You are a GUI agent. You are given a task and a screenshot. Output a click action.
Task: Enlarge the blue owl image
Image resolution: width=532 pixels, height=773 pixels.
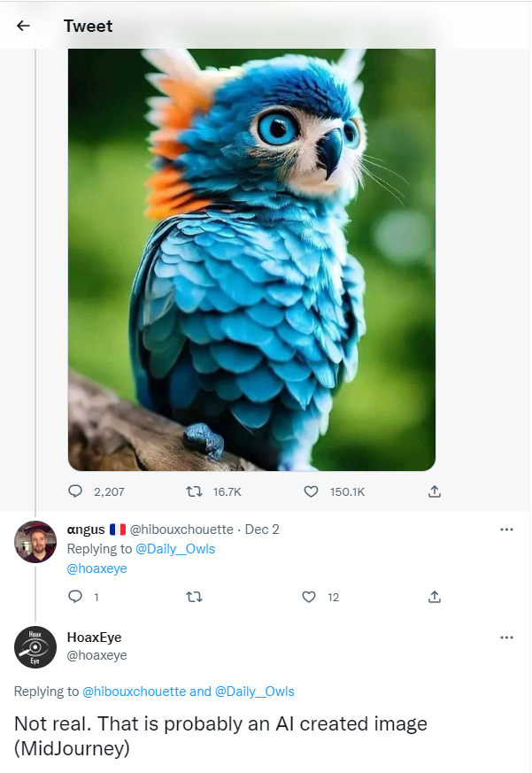(251, 257)
